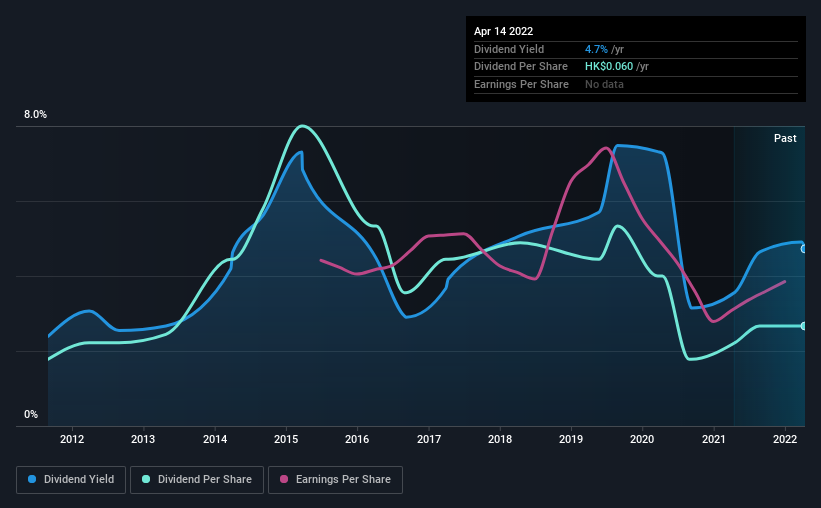The height and width of the screenshot is (508, 821).
Task: Click the teal Dividend Per Share legend dot
Action: tap(146, 479)
